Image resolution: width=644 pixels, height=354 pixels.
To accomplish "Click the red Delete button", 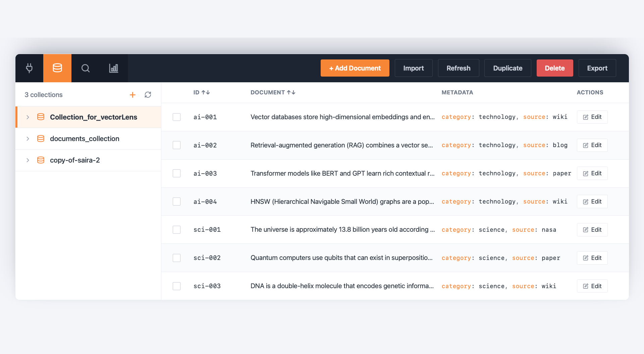I will pyautogui.click(x=555, y=68).
